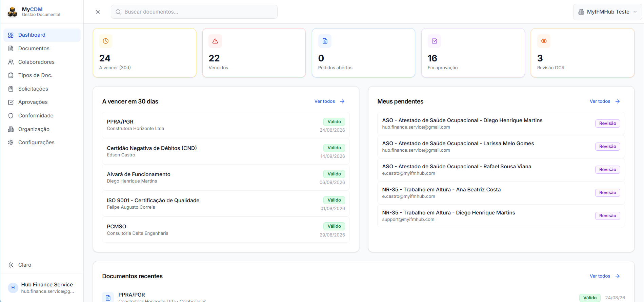Click the warning triangle icon on Vencidos card

(215, 41)
